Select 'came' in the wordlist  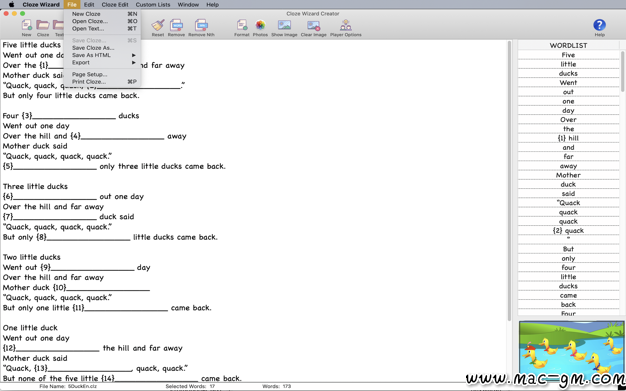568,295
